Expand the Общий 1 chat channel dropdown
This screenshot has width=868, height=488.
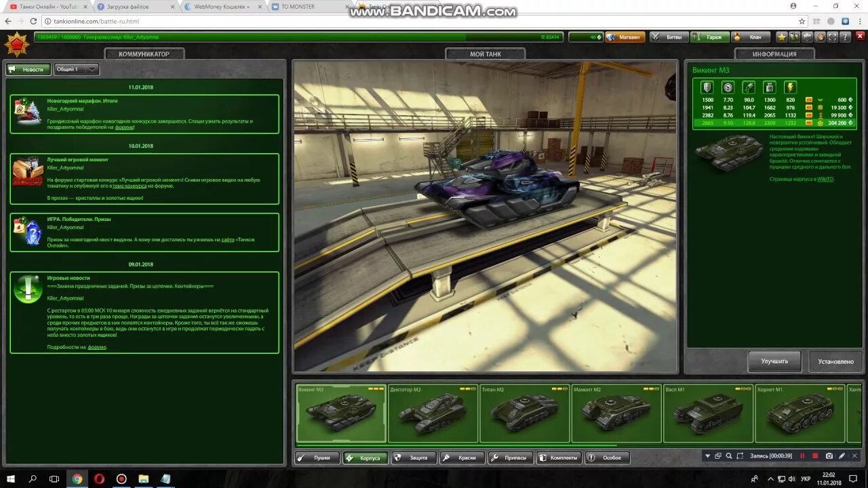point(76,69)
